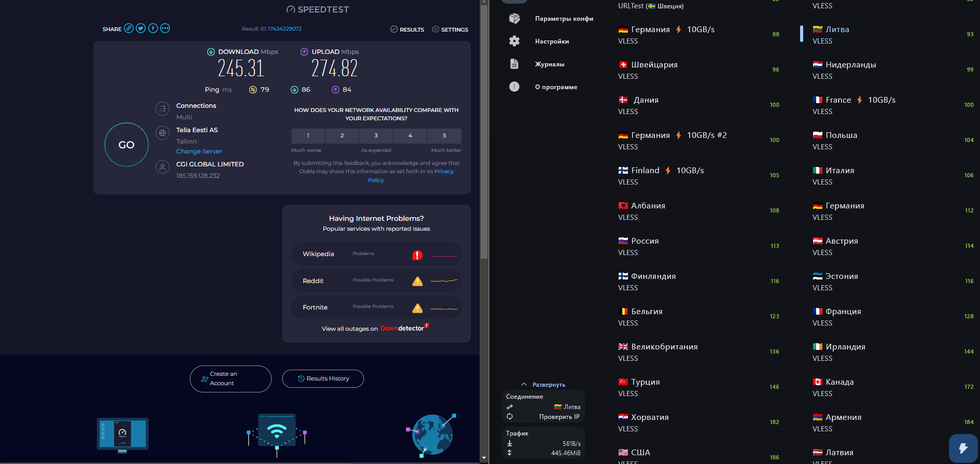Select the Швейцария VLESS server
The image size is (980, 464).
pos(699,70)
